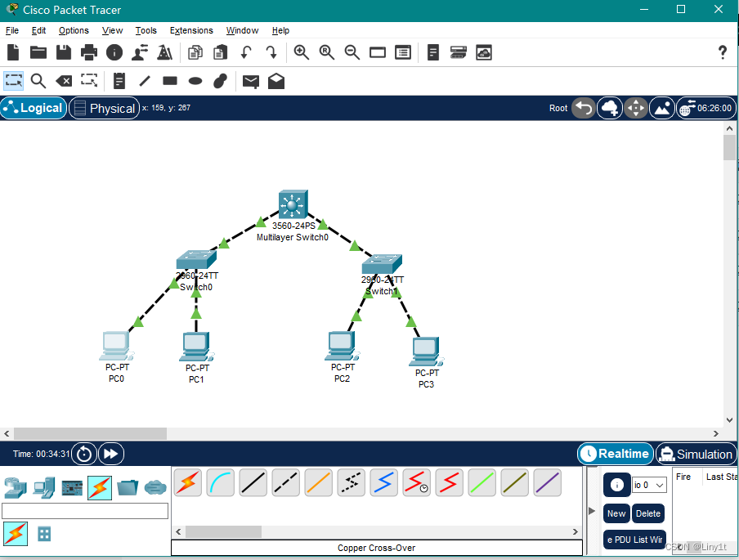Open the drawing palette rectangle icon
Viewport: 739px width, 560px height.
378,52
